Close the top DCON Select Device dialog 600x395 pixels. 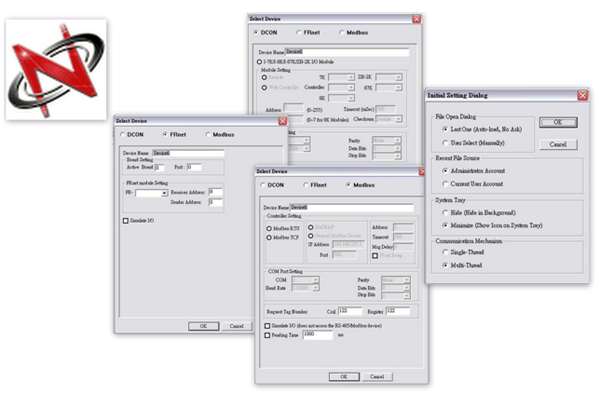click(x=416, y=19)
